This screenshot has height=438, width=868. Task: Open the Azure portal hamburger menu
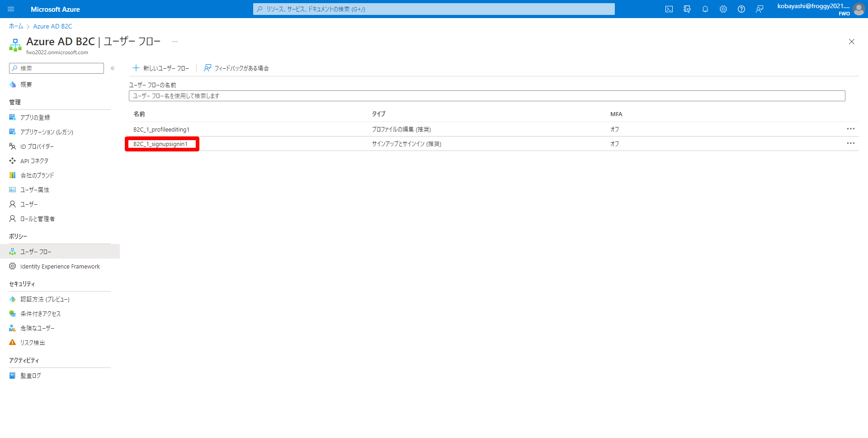[11, 9]
